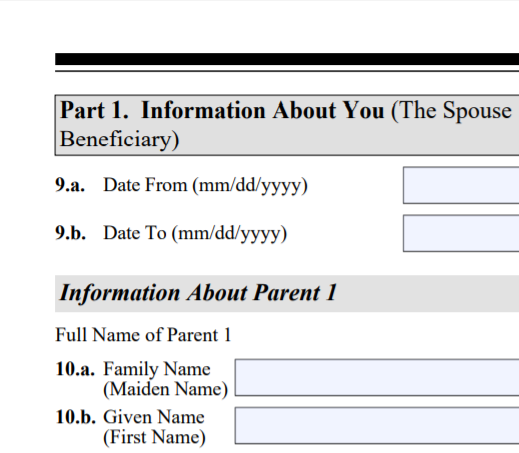Image resolution: width=519 pixels, height=453 pixels.
Task: Click the Given Name label text
Action: (x=154, y=417)
